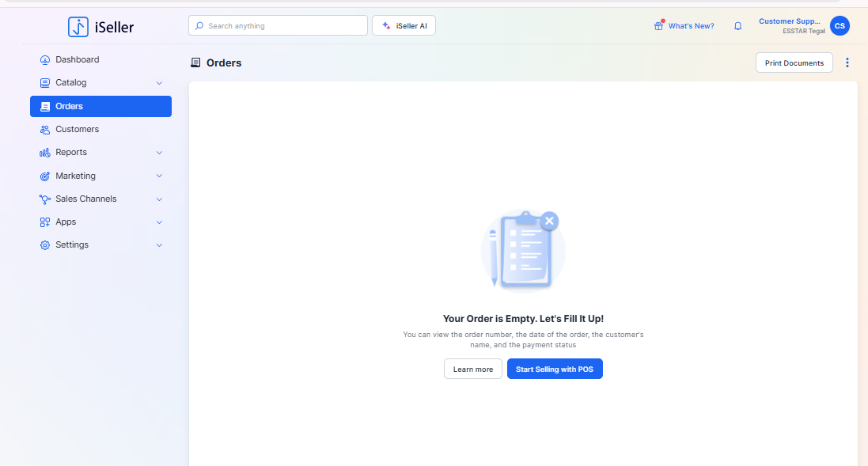Expand the Marketing menu chevron
868x466 pixels.
159,176
